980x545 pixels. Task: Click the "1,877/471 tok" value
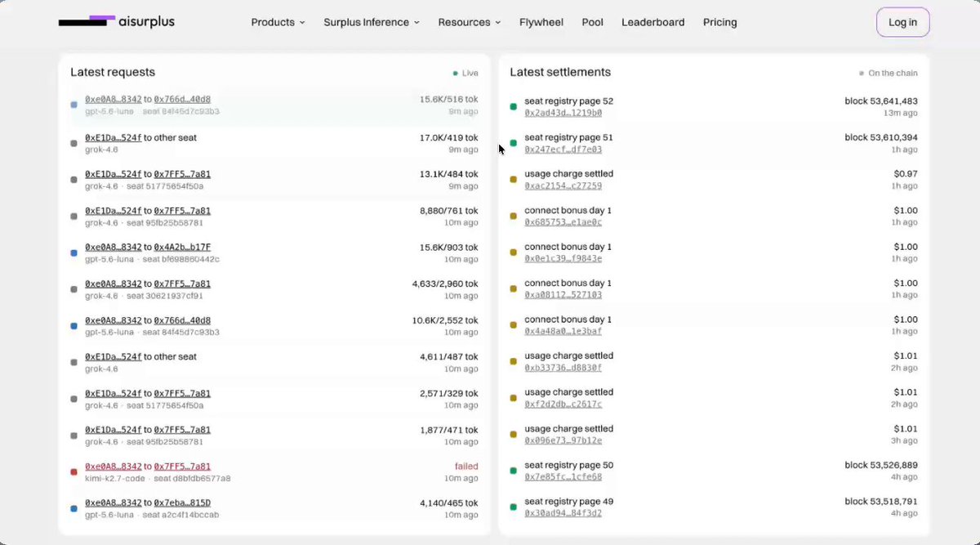449,430
